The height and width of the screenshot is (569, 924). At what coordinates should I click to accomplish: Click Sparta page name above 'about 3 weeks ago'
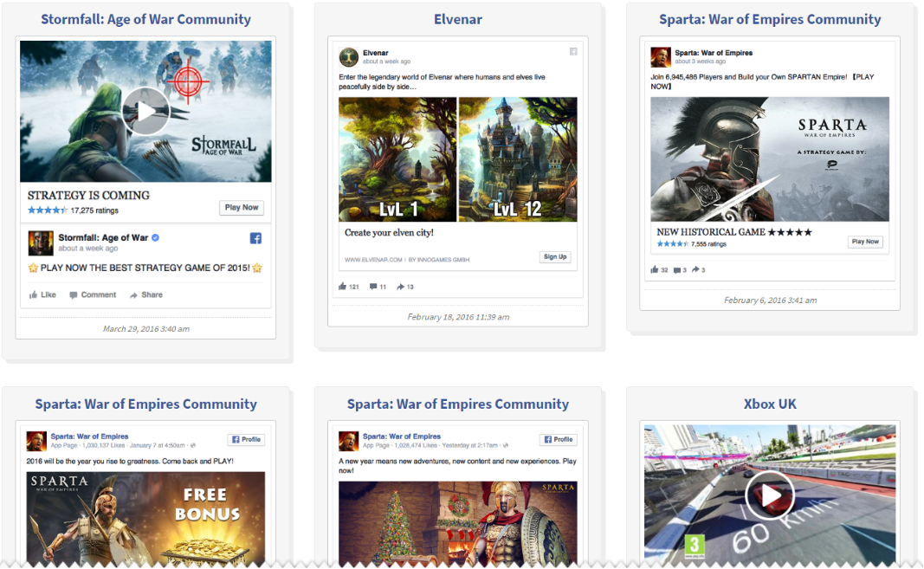[714, 53]
